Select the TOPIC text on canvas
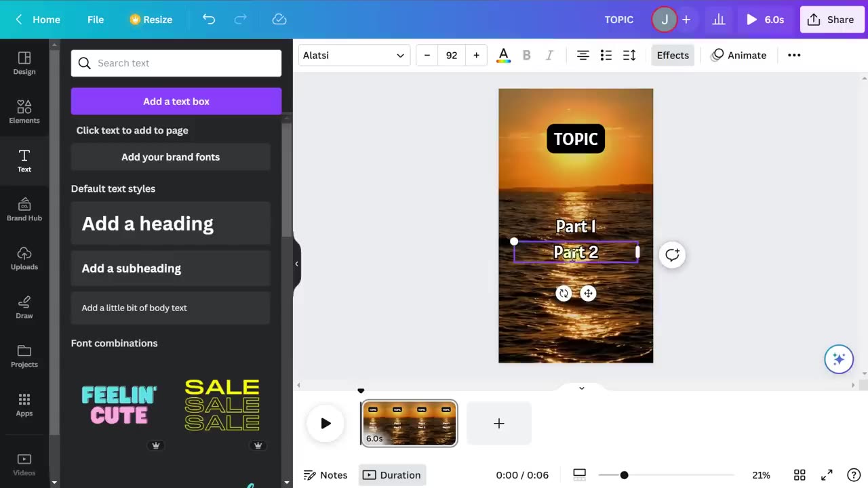The height and width of the screenshot is (488, 868). pos(576,139)
